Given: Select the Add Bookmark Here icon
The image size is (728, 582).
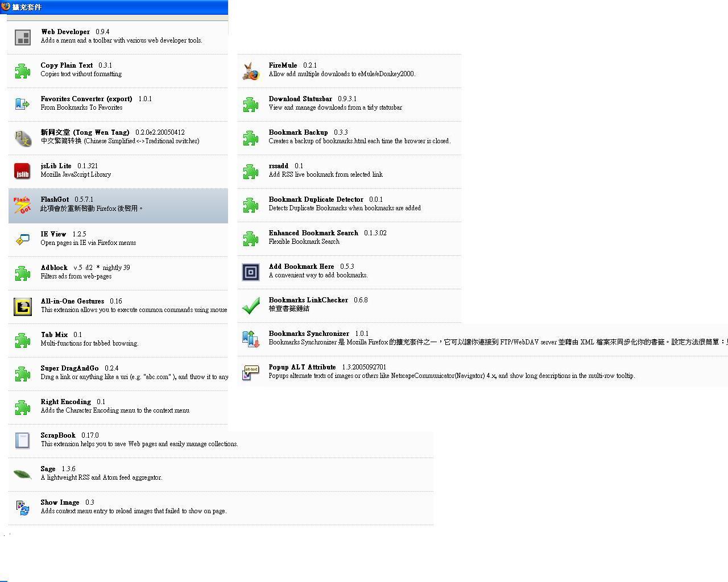Looking at the screenshot, I should click(251, 272).
